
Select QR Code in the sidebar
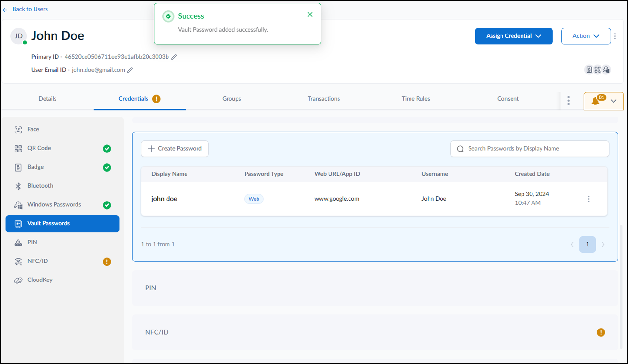63,148
